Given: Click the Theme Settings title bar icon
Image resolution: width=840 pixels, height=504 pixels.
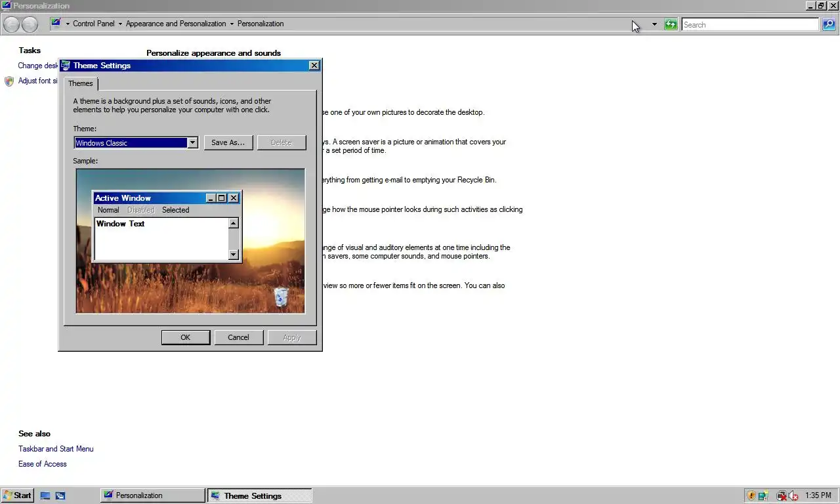Looking at the screenshot, I should pyautogui.click(x=66, y=66).
